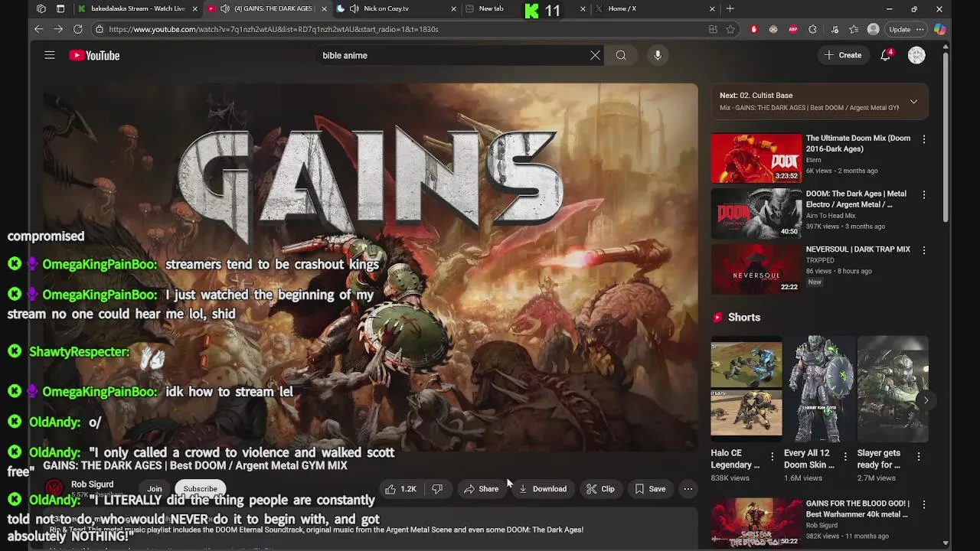Dislike the video with thumbs down

437,489
